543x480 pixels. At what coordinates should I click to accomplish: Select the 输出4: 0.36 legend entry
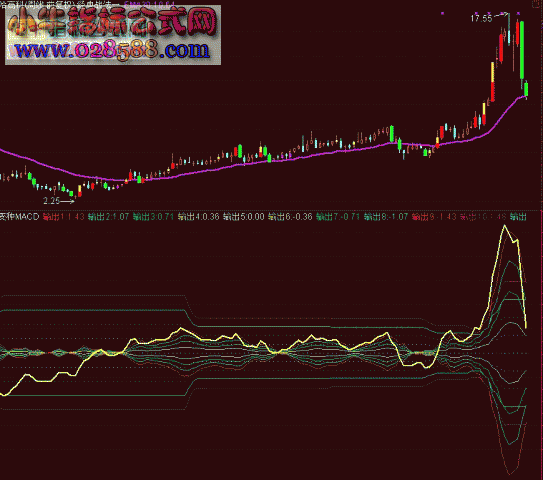198,217
